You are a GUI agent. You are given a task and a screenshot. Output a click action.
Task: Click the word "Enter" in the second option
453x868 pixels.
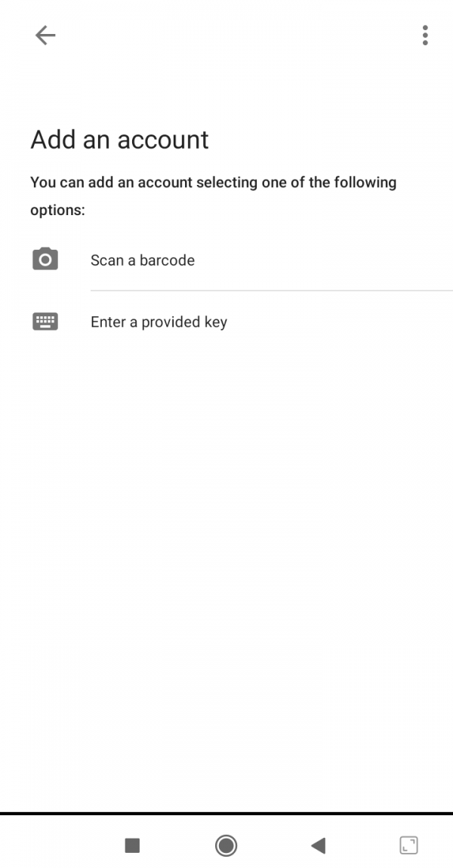pos(108,322)
